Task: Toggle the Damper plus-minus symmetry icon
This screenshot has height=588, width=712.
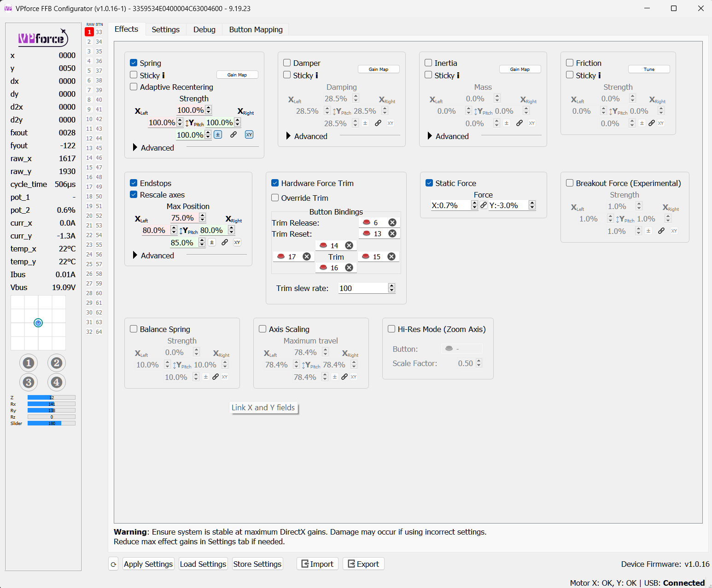Action: pos(365,123)
